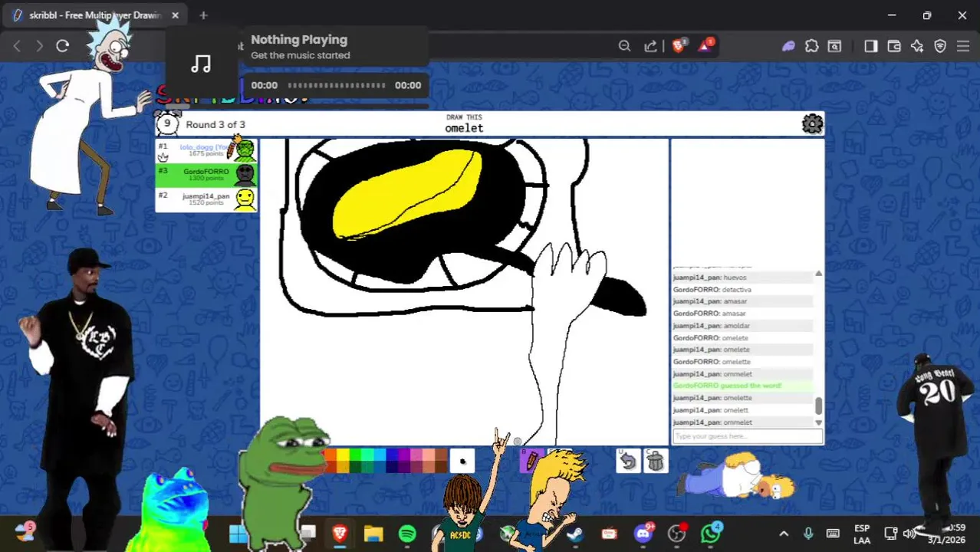Screen dimensions: 980x552
Task: Select player GordoFORRO in list
Action: coord(206,175)
